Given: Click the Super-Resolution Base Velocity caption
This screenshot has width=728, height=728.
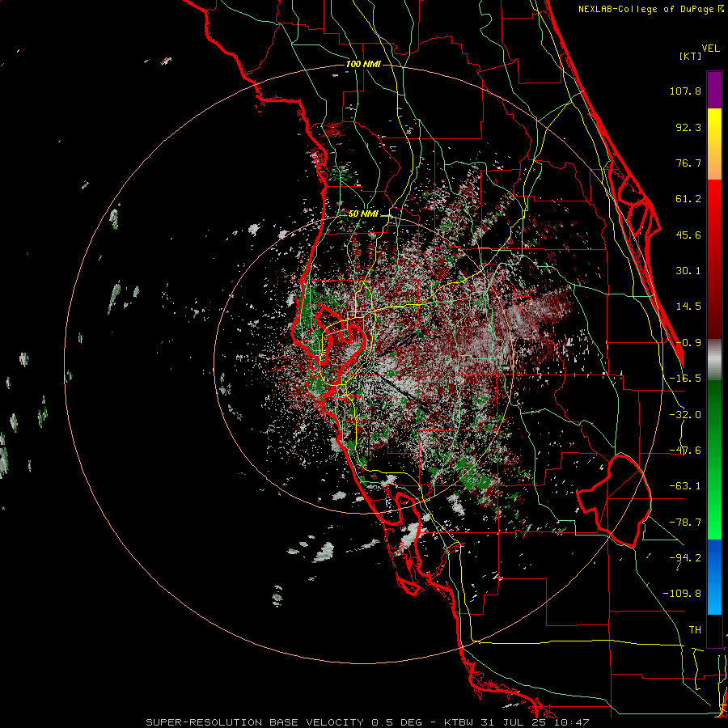Looking at the screenshot, I should coord(368,722).
